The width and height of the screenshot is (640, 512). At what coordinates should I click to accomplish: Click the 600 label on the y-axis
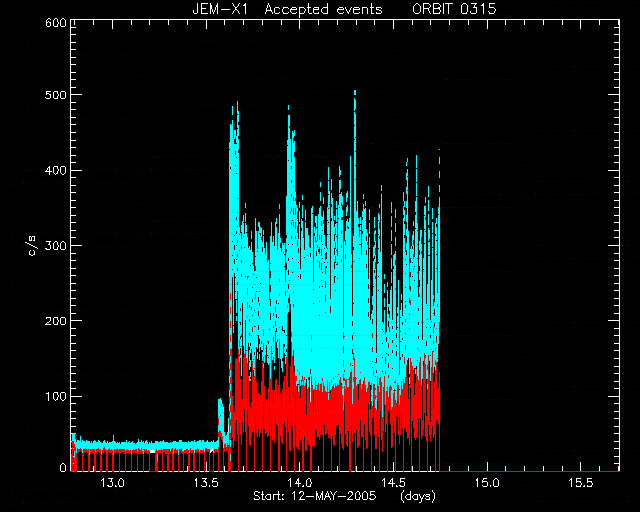(x=56, y=23)
